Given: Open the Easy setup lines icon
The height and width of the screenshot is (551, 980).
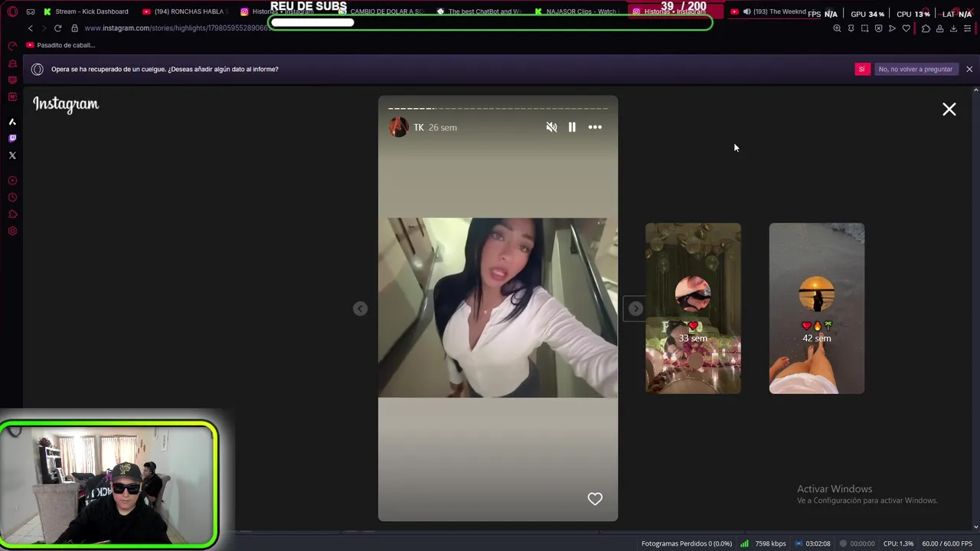Looking at the screenshot, I should [969, 28].
